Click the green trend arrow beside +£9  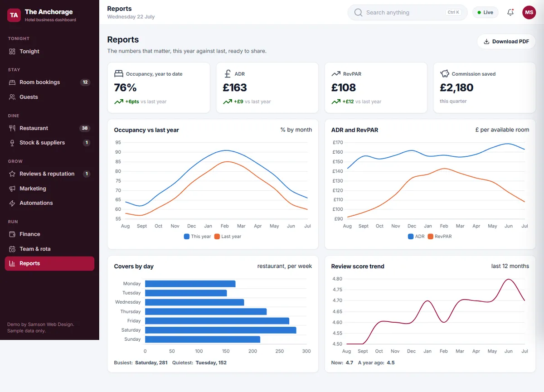click(228, 102)
